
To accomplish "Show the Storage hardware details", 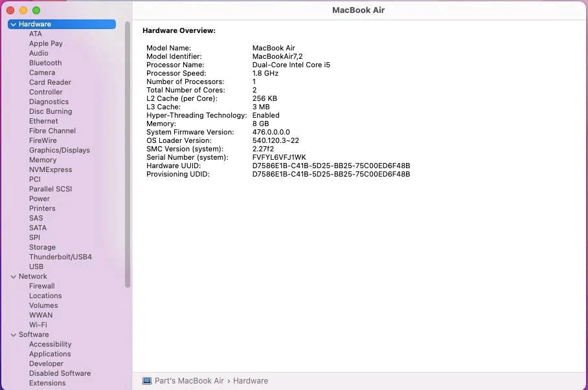I will tap(42, 247).
